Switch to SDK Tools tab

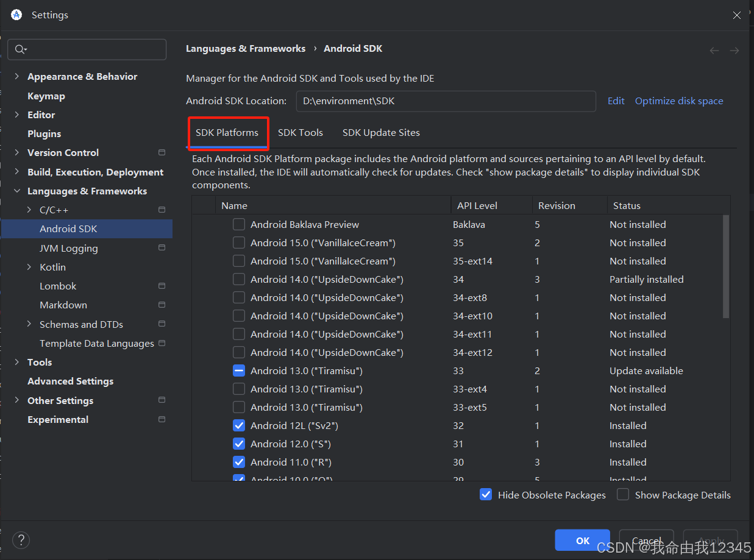click(301, 132)
